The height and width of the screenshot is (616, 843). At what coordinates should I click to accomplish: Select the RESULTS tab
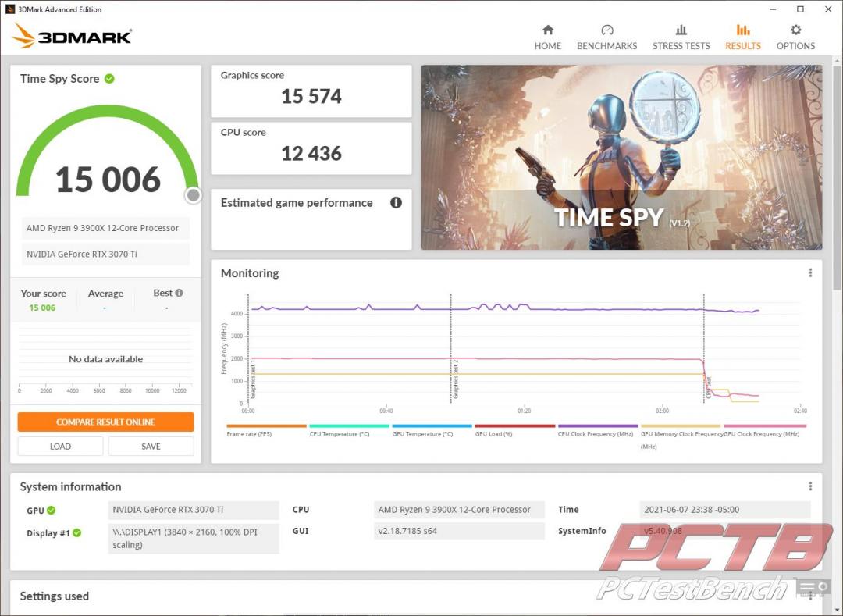tap(742, 37)
